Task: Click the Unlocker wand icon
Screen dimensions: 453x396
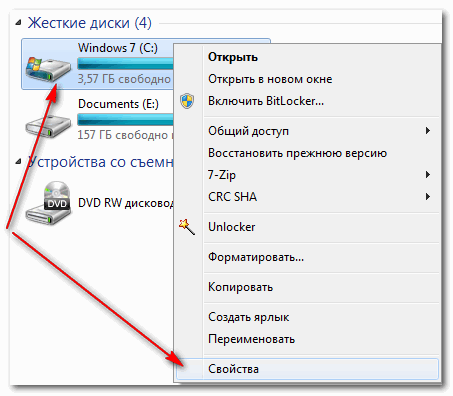Action: 187,227
